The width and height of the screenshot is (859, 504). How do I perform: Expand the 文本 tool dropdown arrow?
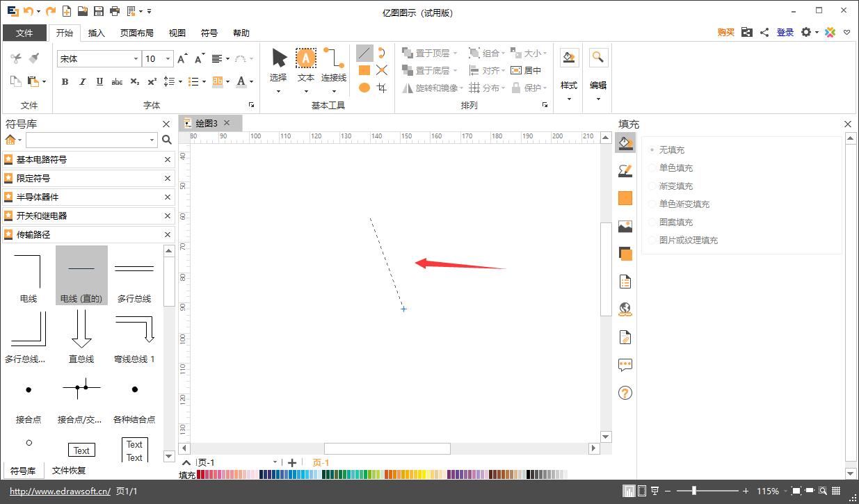(306, 91)
